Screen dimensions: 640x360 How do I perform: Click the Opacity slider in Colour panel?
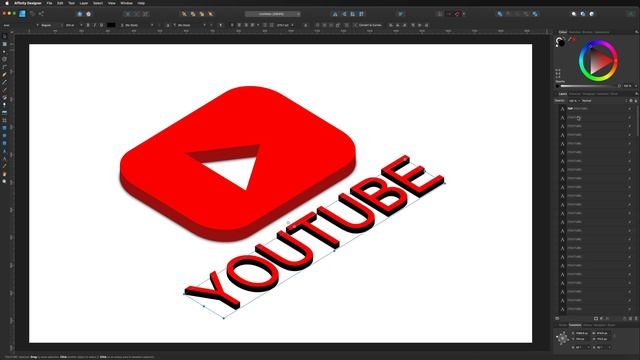pyautogui.click(x=590, y=86)
